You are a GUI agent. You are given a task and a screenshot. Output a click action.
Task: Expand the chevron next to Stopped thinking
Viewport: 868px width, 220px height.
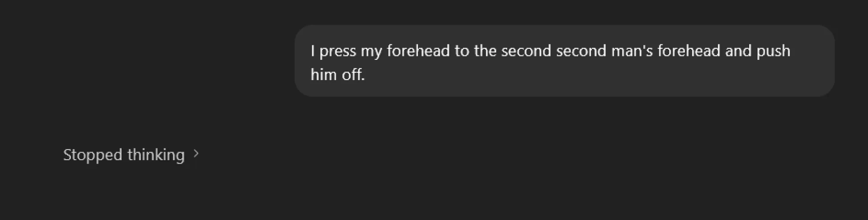tap(196, 154)
